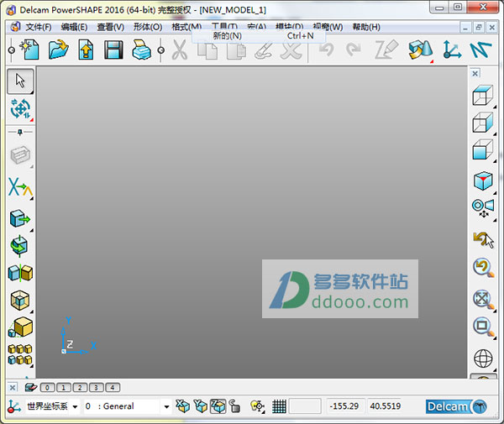504x424 pixels.
Task: Click the workplane axes toolbar icon
Action: click(x=452, y=50)
